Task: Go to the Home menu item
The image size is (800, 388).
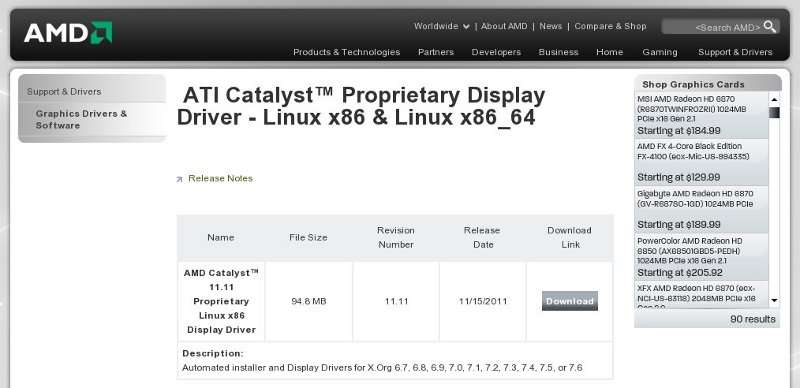Action: [610, 52]
